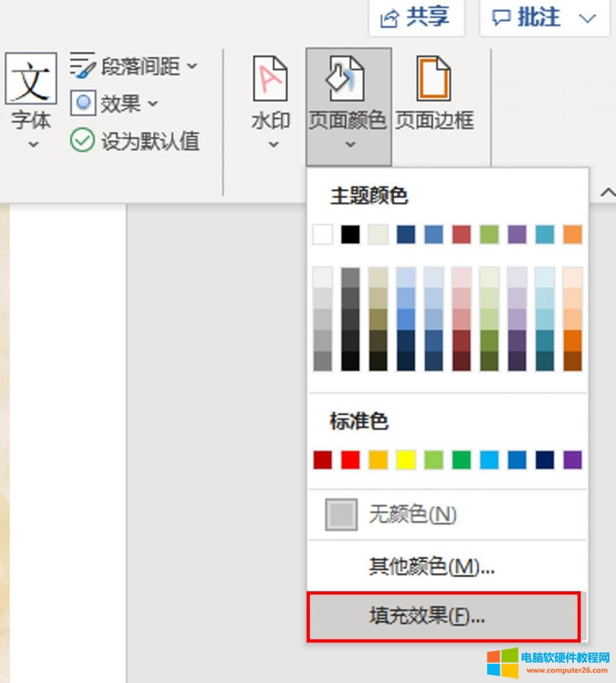Image resolution: width=616 pixels, height=683 pixels.
Task: Pick the red theme color swatch
Action: [x=461, y=235]
